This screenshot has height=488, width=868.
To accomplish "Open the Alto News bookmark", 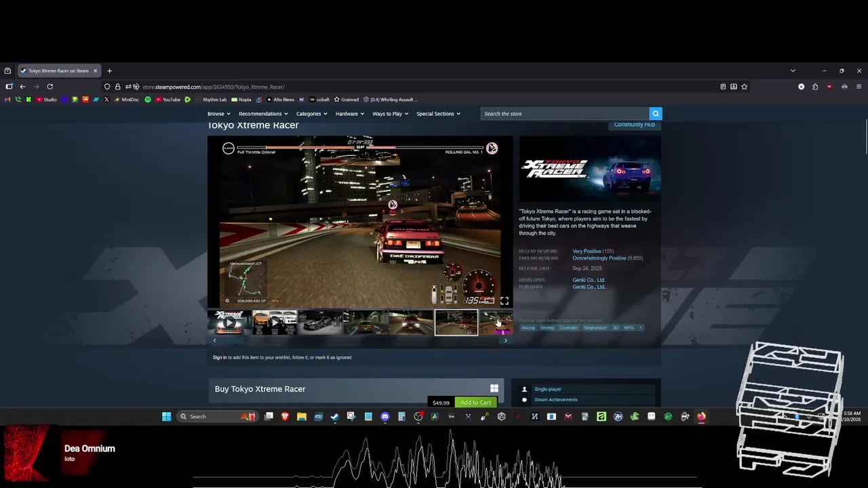I will 280,100.
